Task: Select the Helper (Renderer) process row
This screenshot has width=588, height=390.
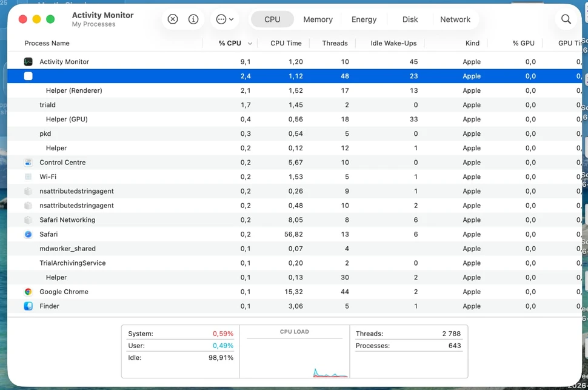Action: [295, 90]
